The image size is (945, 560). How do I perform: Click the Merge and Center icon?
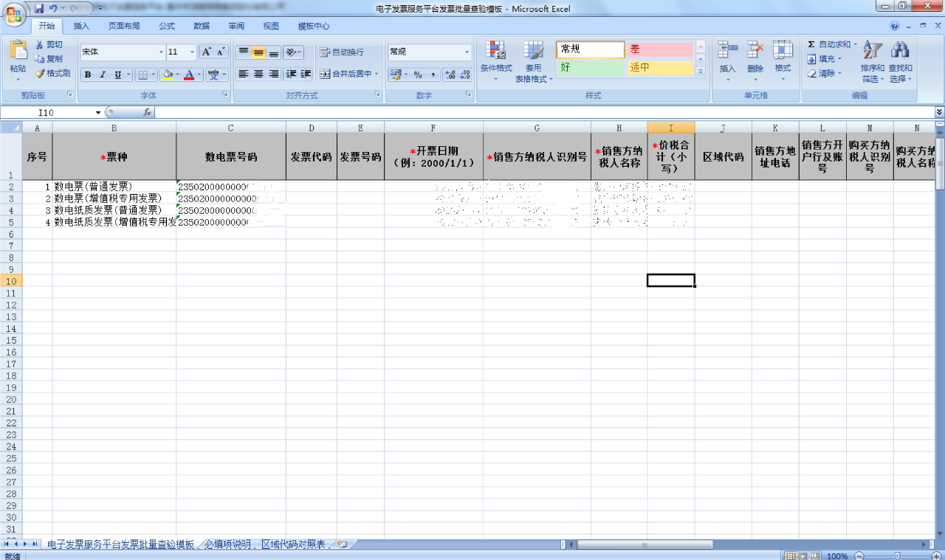click(x=325, y=74)
